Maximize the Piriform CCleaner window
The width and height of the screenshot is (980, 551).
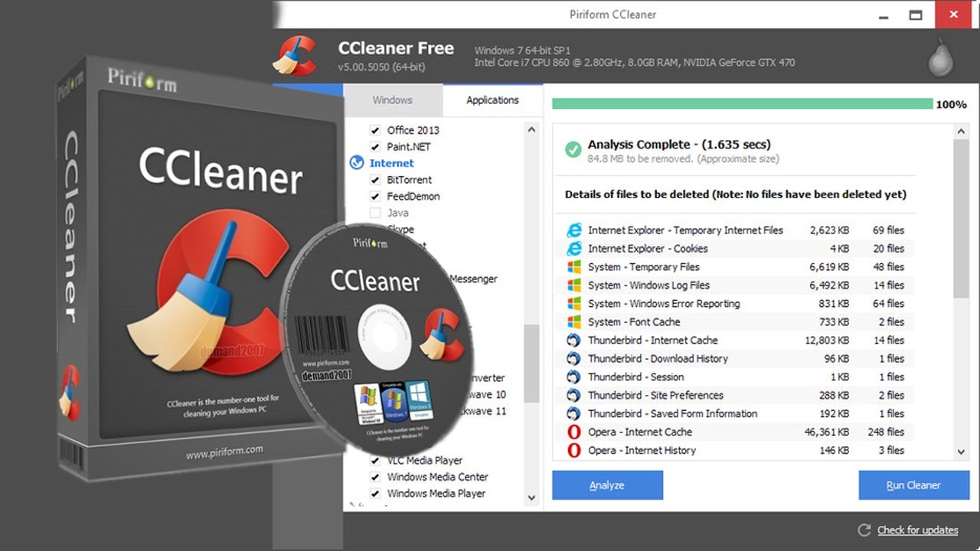pos(915,15)
